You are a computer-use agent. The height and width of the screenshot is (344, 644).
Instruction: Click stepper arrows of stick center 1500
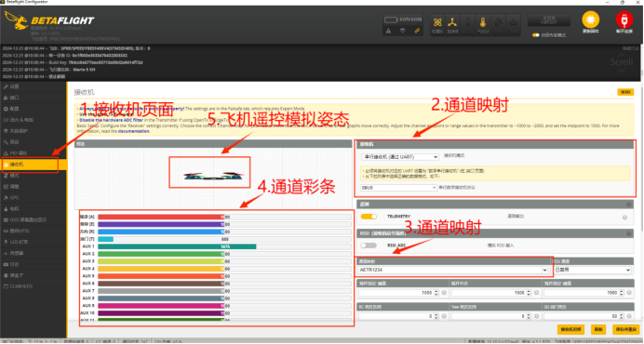529,293
